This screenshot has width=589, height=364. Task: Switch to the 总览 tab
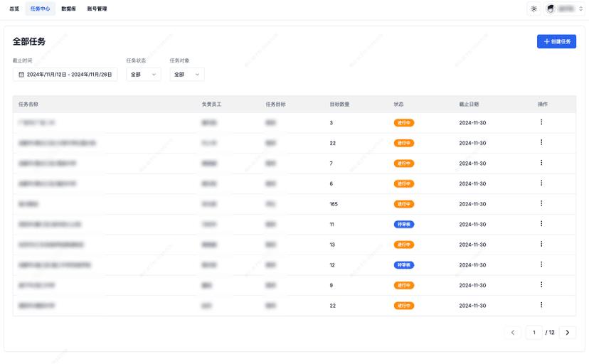pyautogui.click(x=14, y=9)
